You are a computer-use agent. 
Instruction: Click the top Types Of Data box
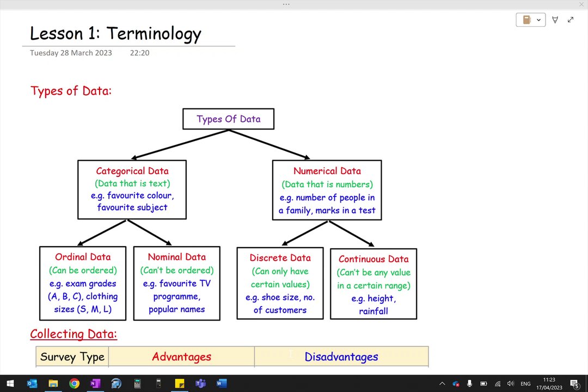[x=228, y=119]
